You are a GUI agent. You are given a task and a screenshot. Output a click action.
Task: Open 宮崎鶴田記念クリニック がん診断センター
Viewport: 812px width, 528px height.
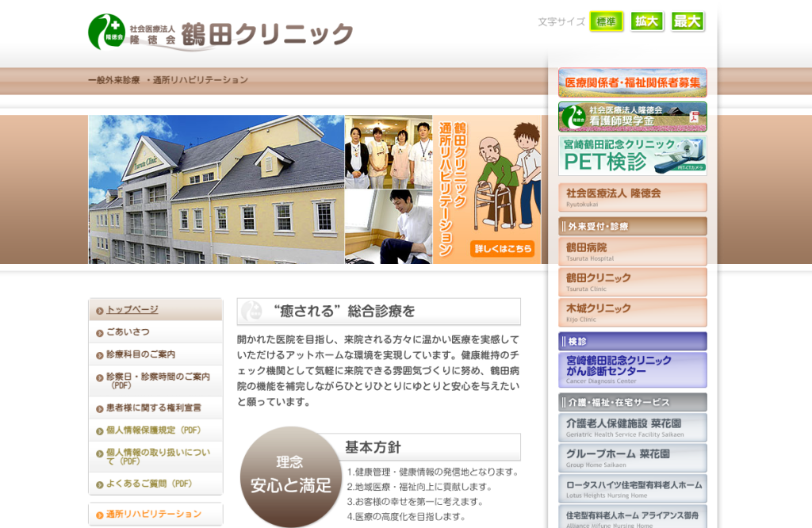(632, 369)
